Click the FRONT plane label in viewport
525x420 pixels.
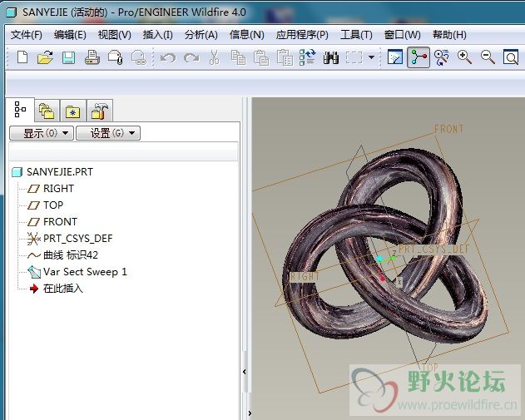pos(449,129)
